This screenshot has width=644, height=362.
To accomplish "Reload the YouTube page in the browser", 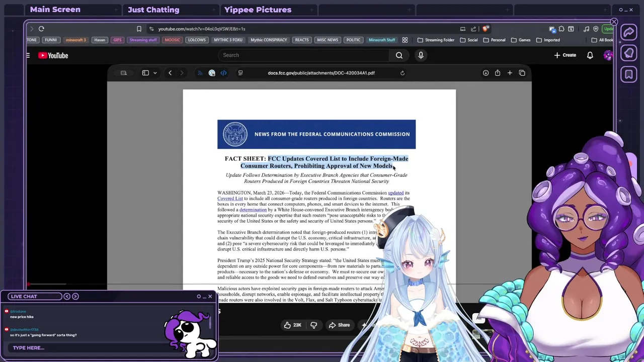I will 41,29.
